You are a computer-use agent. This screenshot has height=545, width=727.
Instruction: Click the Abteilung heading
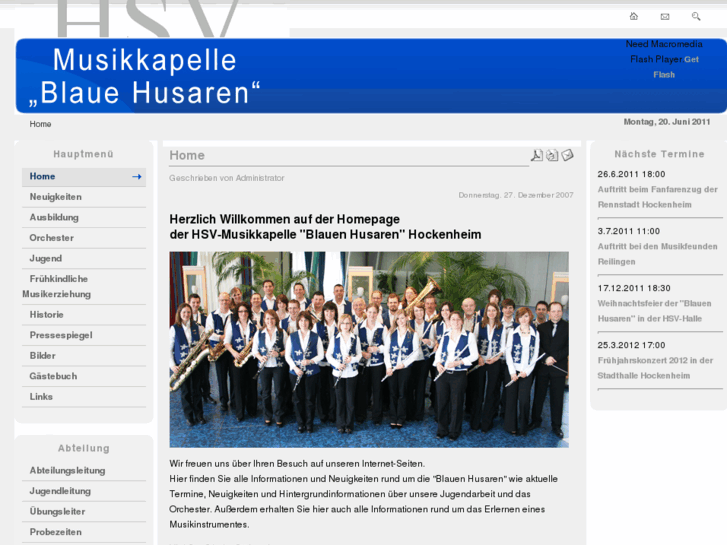[x=84, y=449]
